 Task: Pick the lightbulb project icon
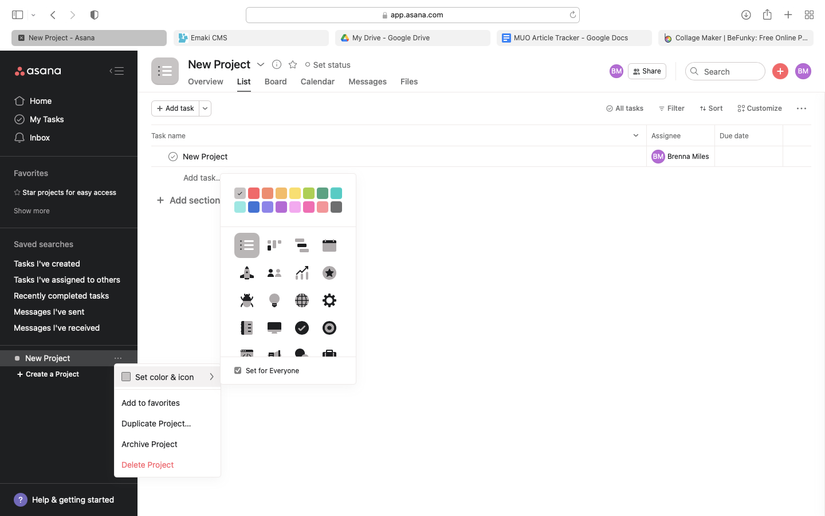[274, 300]
